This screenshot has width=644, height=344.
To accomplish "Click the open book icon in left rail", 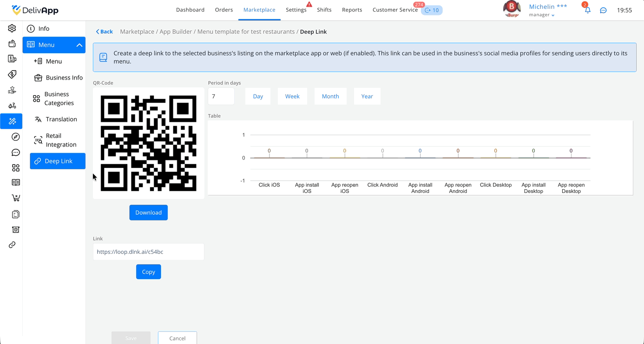I will coord(15,182).
